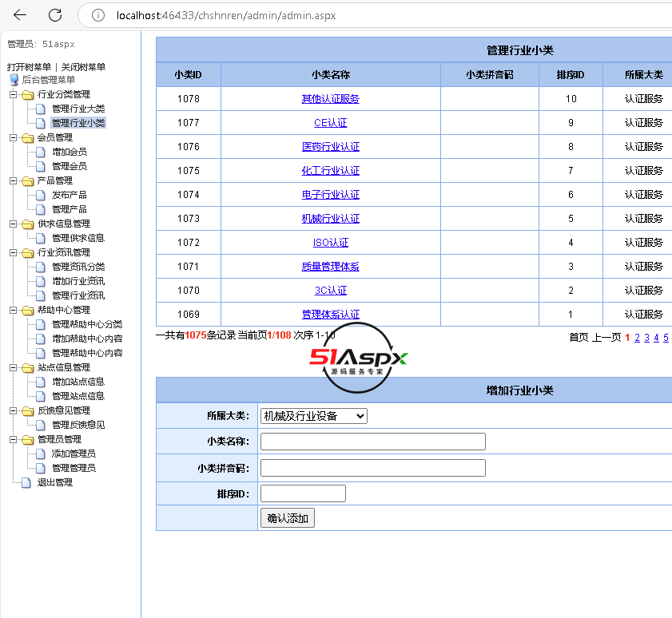Open the 质量管理体系 category link
Image resolution: width=672 pixels, height=618 pixels.
coord(331,267)
